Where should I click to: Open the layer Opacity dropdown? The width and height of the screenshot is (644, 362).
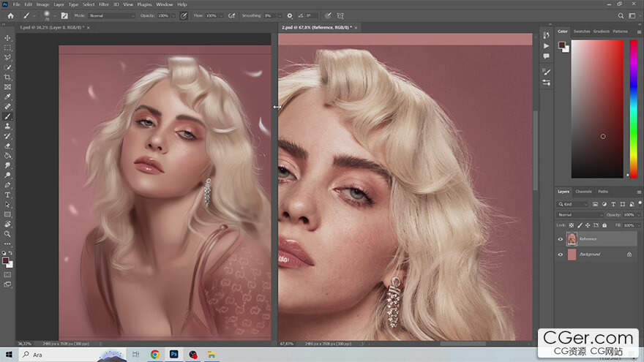pos(638,215)
